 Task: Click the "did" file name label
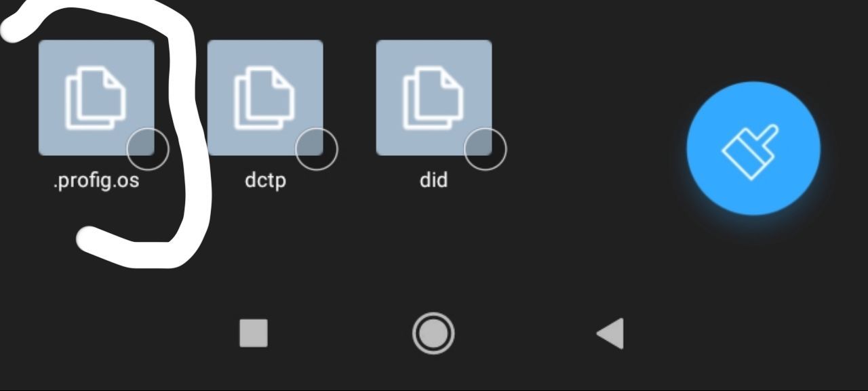[x=434, y=181]
